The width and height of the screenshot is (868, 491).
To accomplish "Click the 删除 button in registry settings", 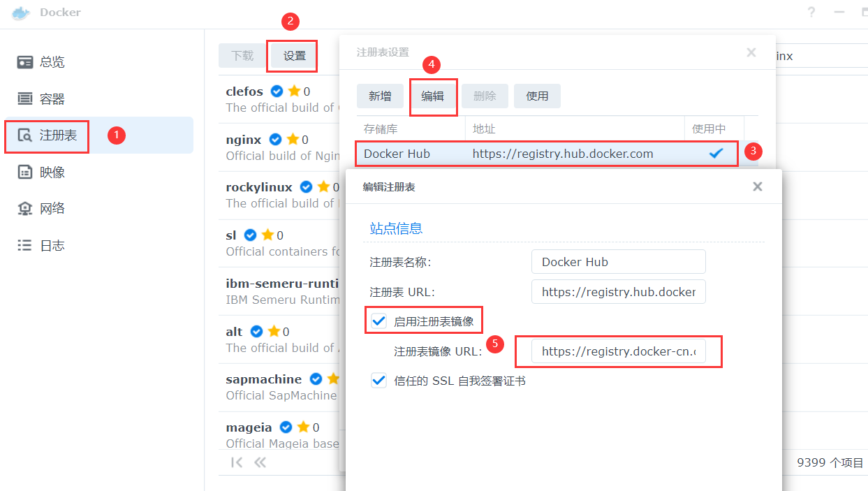I will [x=485, y=96].
